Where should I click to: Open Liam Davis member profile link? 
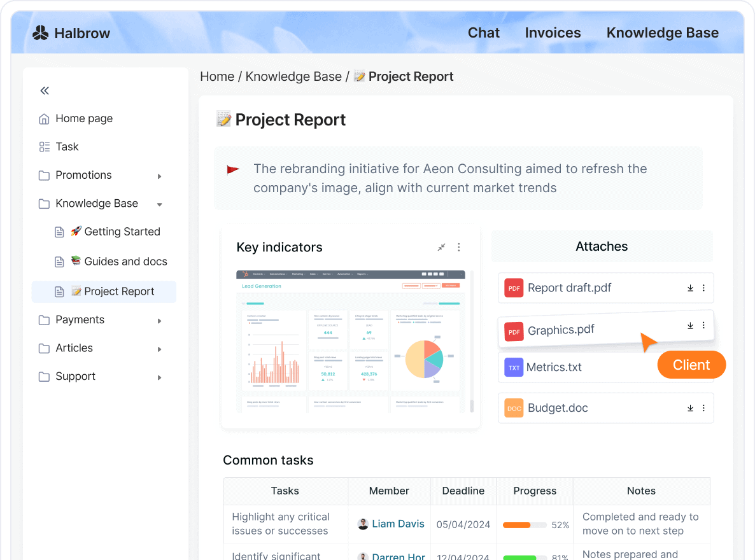click(x=397, y=524)
